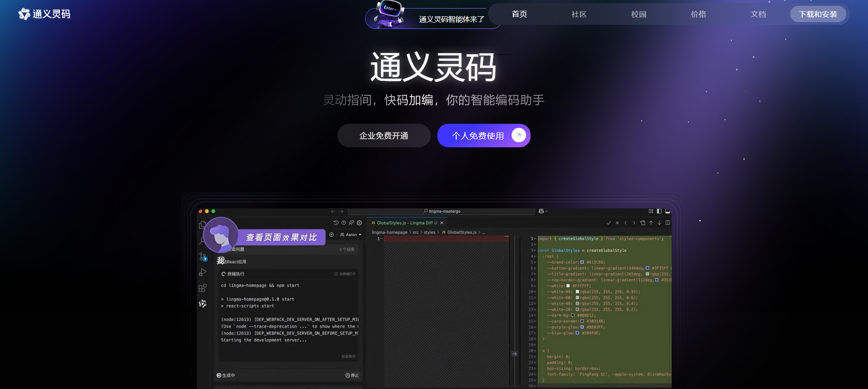Viewport: 868px width, 389px height.
Task: Open the Copilot icon dropdown in title bar
Action: 543,211
